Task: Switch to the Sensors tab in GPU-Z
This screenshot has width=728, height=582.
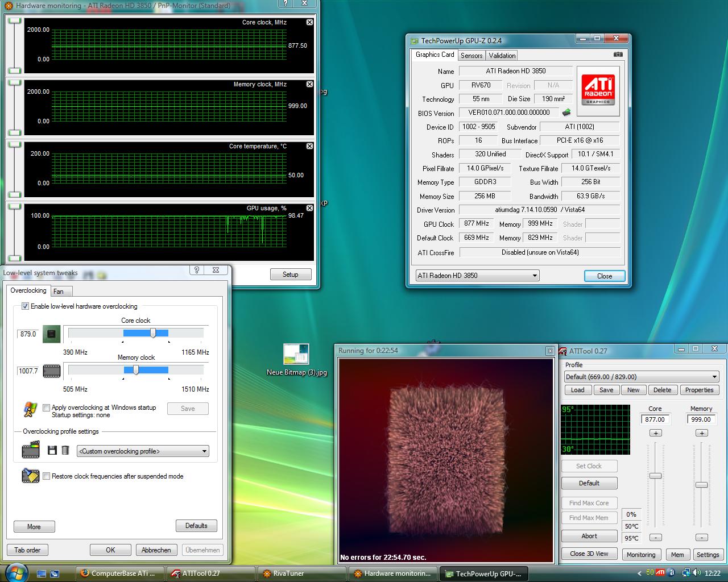Action: point(471,55)
